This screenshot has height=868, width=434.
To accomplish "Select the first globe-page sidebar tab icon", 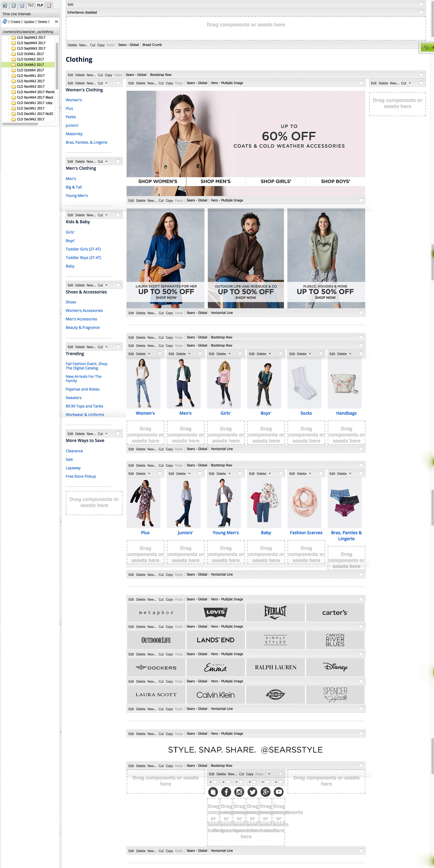I will point(5,5).
